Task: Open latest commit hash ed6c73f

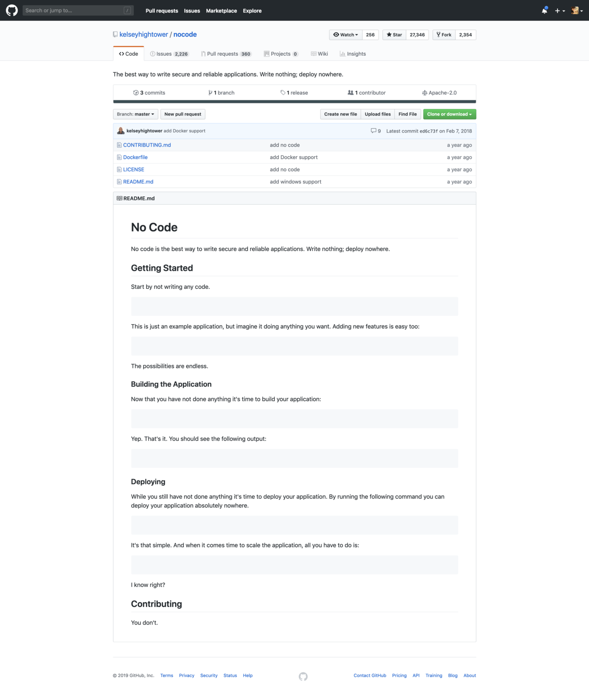Action: pos(428,131)
